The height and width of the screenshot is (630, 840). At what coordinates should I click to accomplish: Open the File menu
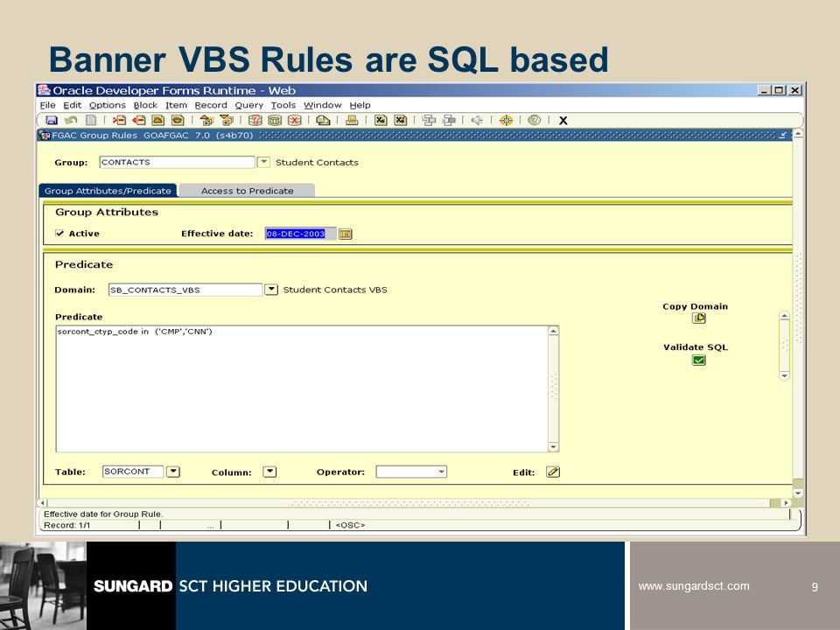[x=47, y=105]
